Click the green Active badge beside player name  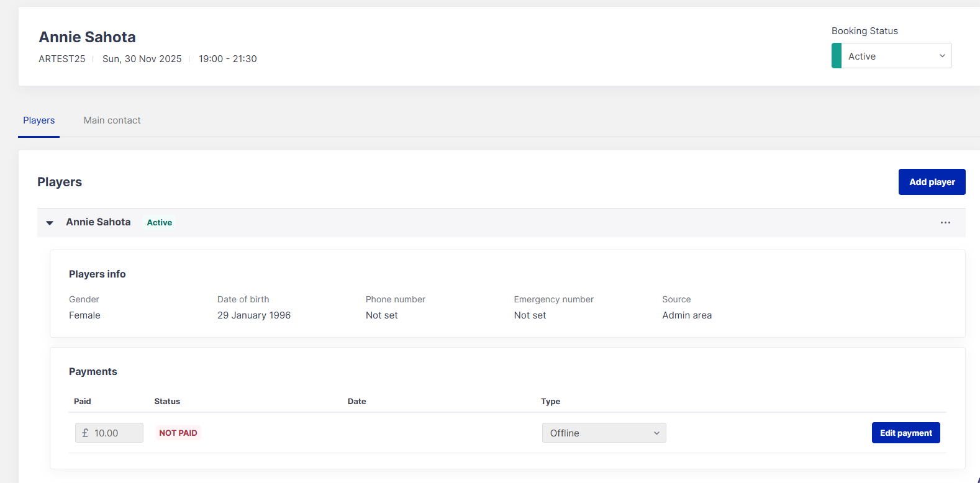(160, 223)
